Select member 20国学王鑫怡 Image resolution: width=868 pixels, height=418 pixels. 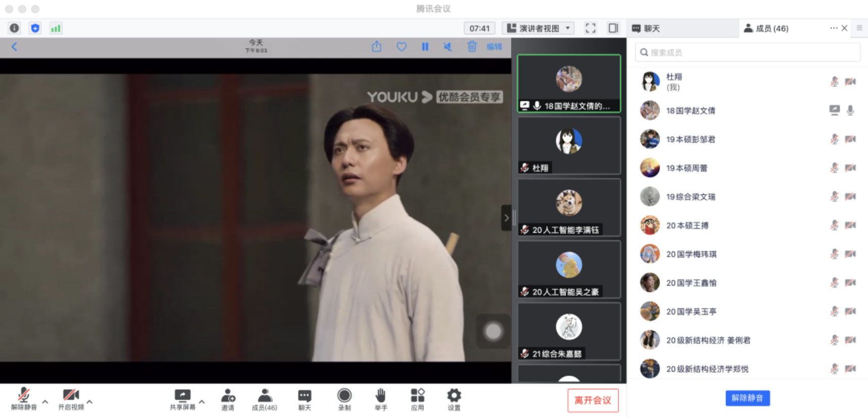pyautogui.click(x=747, y=283)
